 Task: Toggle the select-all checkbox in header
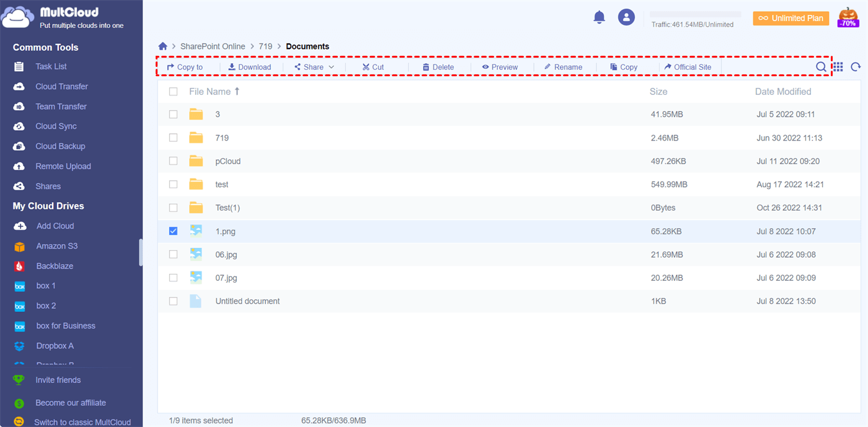coord(174,92)
